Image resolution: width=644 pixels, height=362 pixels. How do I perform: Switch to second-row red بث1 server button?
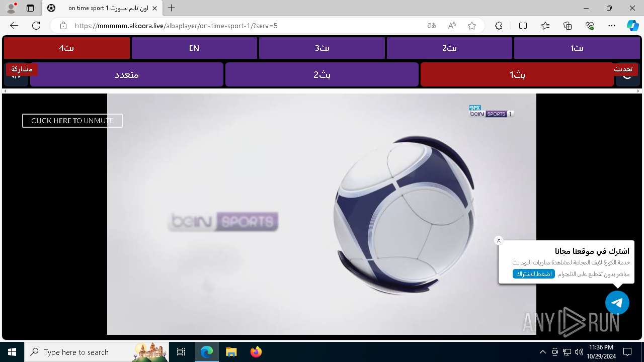(x=517, y=74)
